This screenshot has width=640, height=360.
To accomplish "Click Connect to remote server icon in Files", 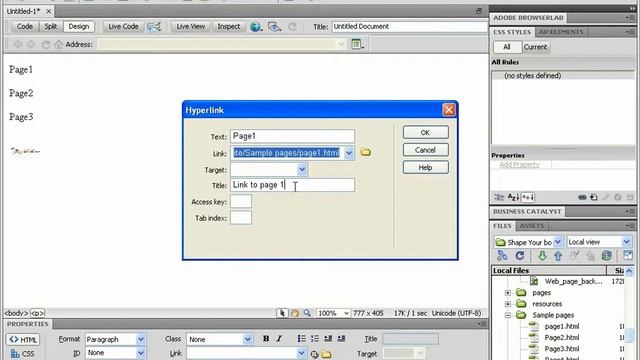I will pos(502,256).
